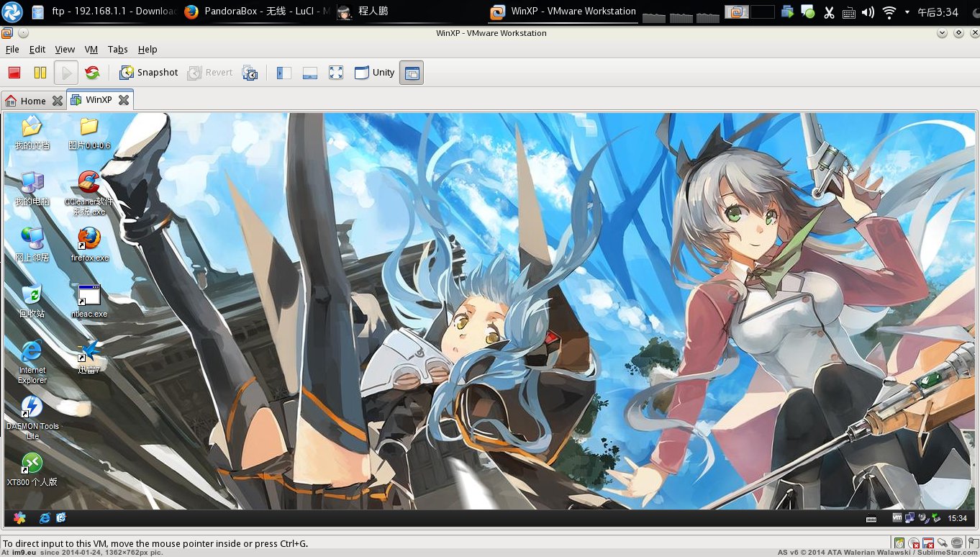Click the WinXP VMware Workstation taskbar entry
The height and width of the screenshot is (557, 980).
(x=562, y=12)
